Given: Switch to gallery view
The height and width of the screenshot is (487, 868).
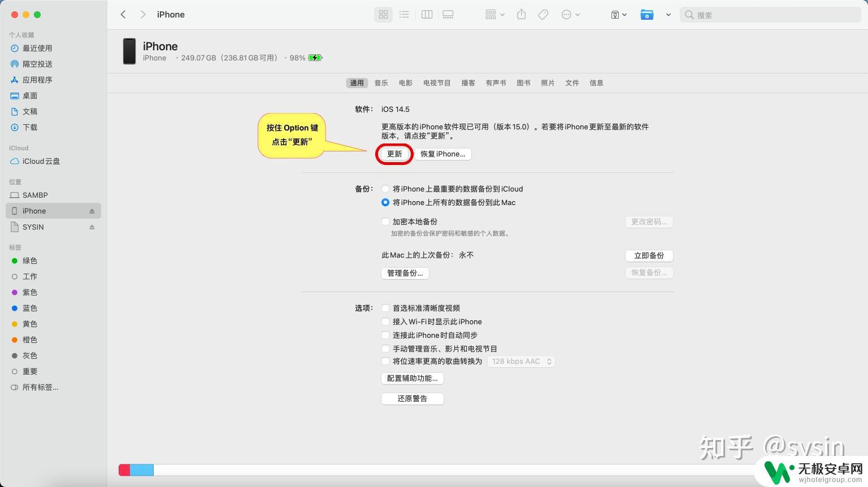Looking at the screenshot, I should click(448, 15).
